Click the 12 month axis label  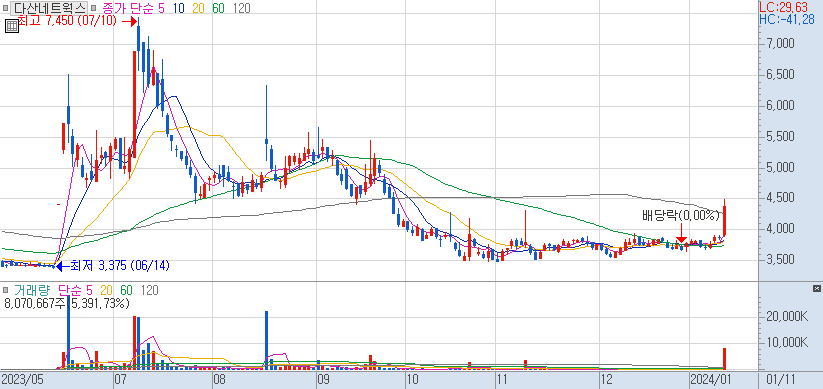click(x=606, y=379)
